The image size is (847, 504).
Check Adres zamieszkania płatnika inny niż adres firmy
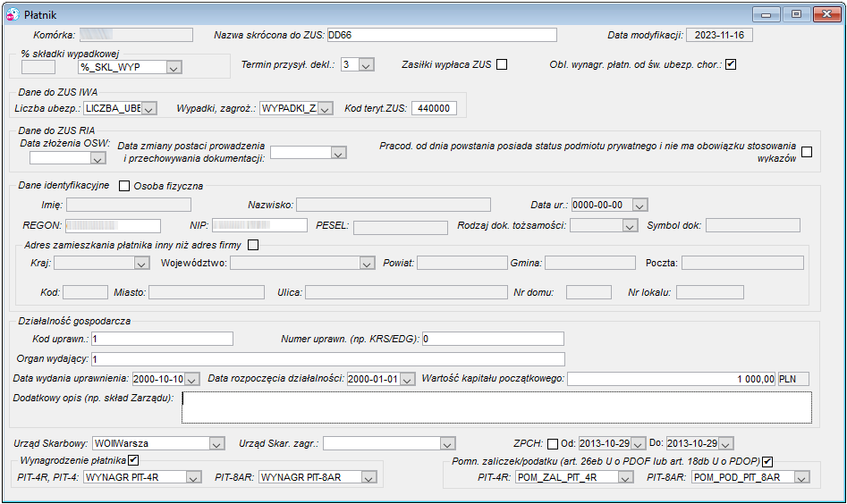point(253,245)
